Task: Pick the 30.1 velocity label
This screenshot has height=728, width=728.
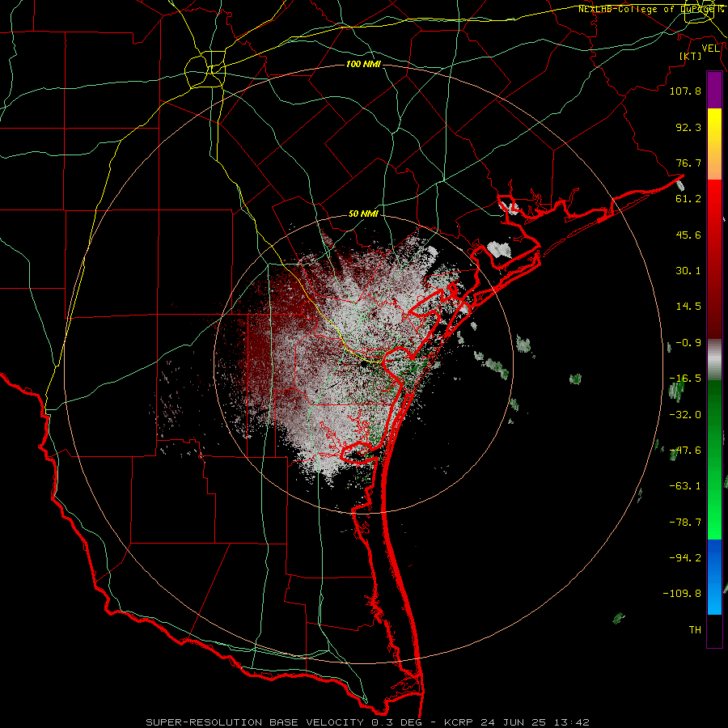Action: point(688,271)
